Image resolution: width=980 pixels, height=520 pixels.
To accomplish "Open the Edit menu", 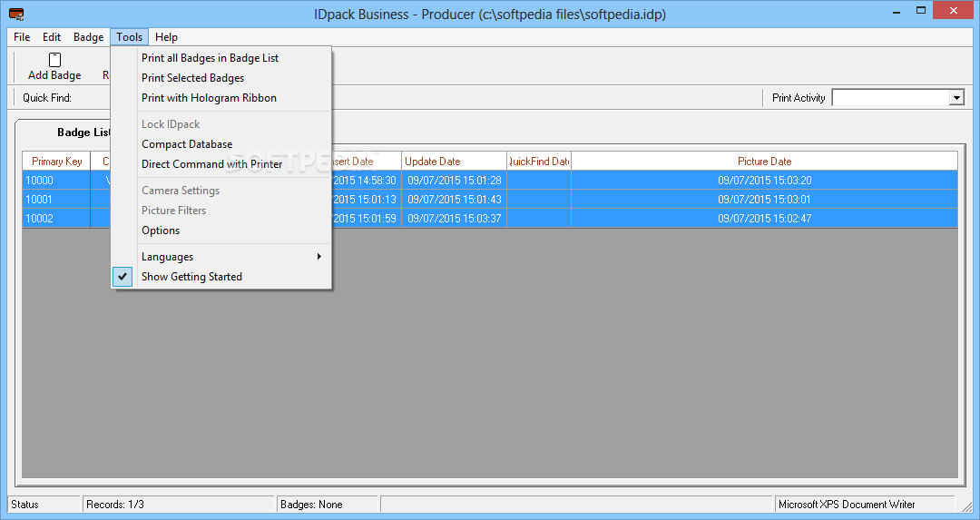I will 51,37.
